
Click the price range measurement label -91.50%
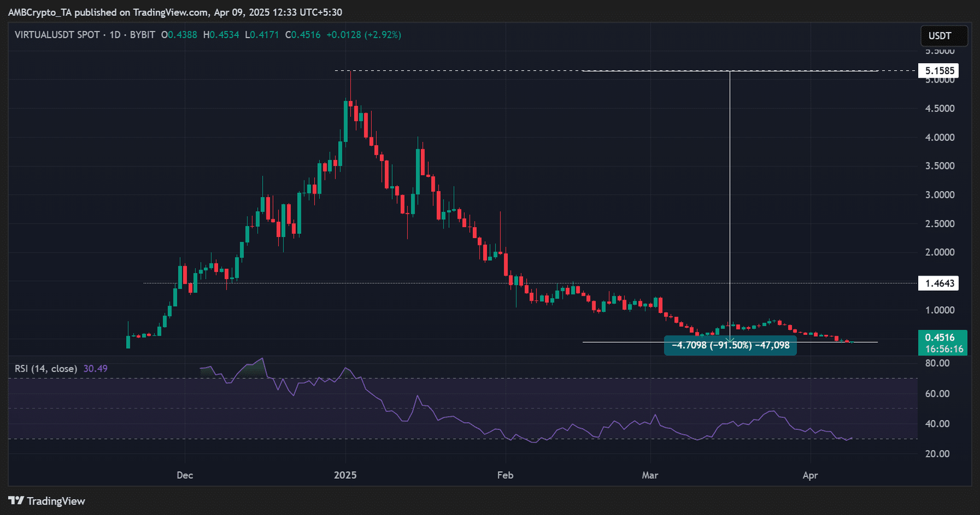coord(730,345)
